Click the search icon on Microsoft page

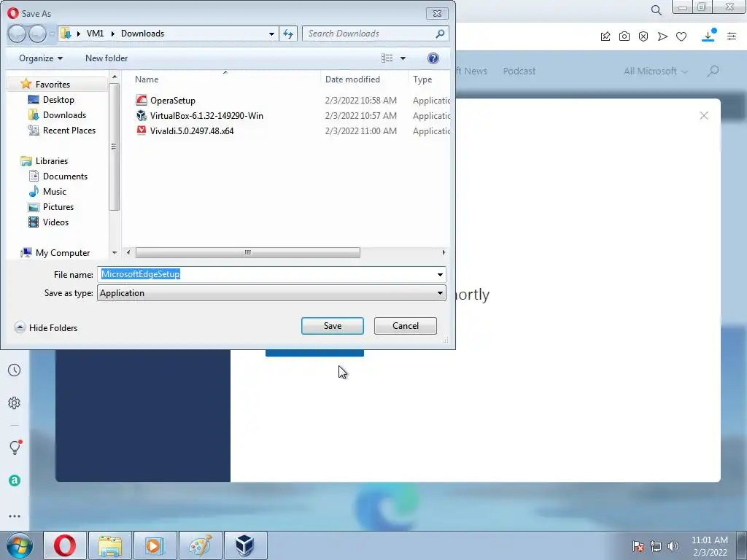(x=713, y=71)
